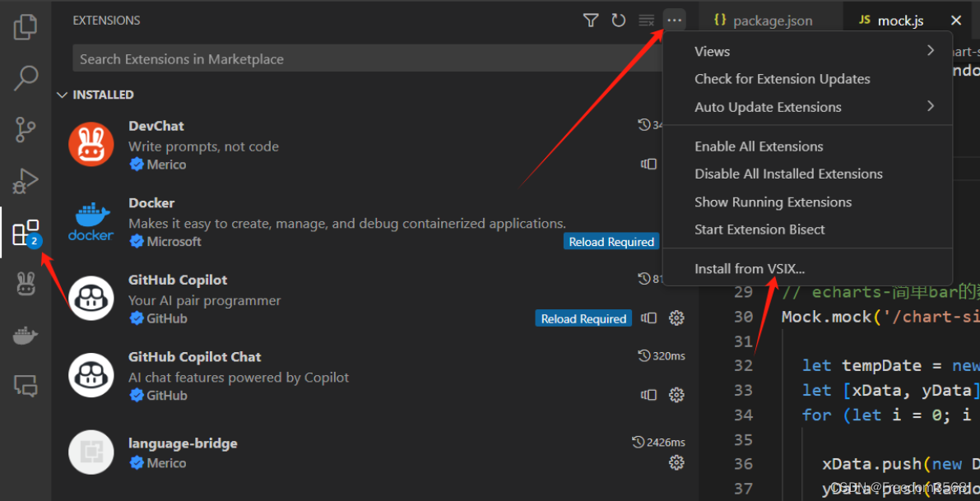The height and width of the screenshot is (501, 980).
Task: Choose Check for Extension Updates
Action: 807,79
